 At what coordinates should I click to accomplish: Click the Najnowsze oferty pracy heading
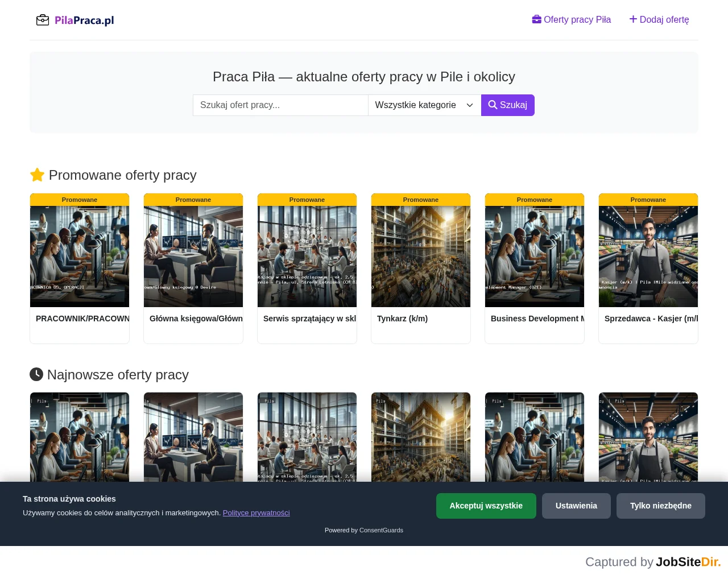coord(118,374)
